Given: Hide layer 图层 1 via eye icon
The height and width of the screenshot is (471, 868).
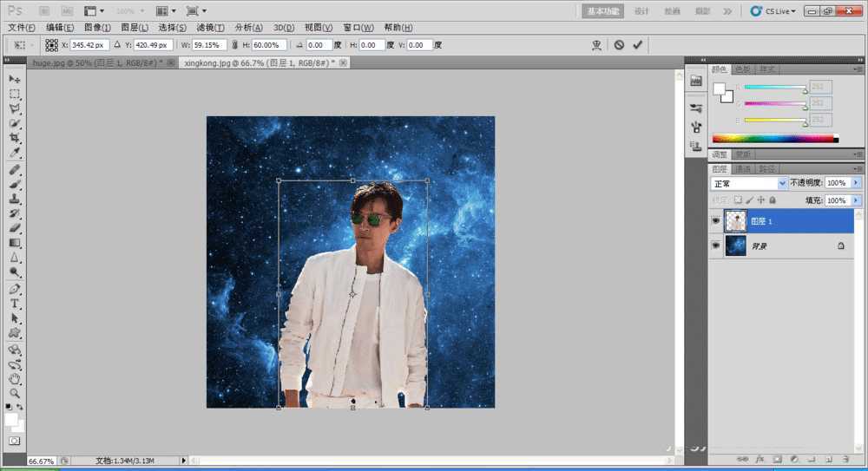Looking at the screenshot, I should (x=716, y=221).
